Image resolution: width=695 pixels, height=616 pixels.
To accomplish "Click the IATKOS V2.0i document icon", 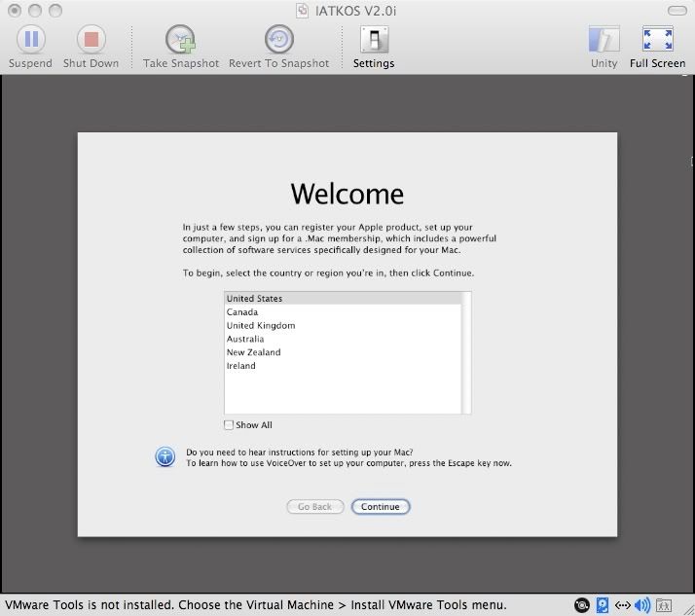I will [302, 11].
